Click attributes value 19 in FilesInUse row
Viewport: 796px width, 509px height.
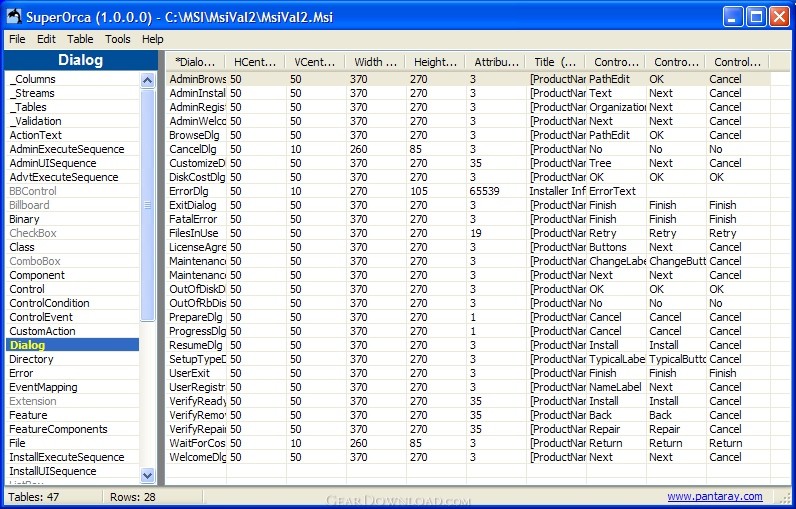pyautogui.click(x=496, y=233)
